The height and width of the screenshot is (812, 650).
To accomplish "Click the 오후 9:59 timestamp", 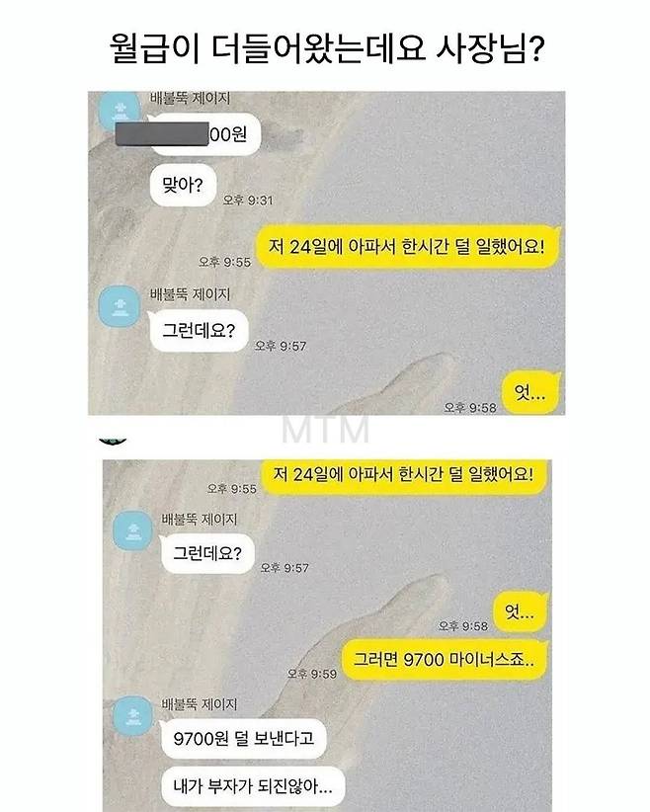I will (x=312, y=674).
